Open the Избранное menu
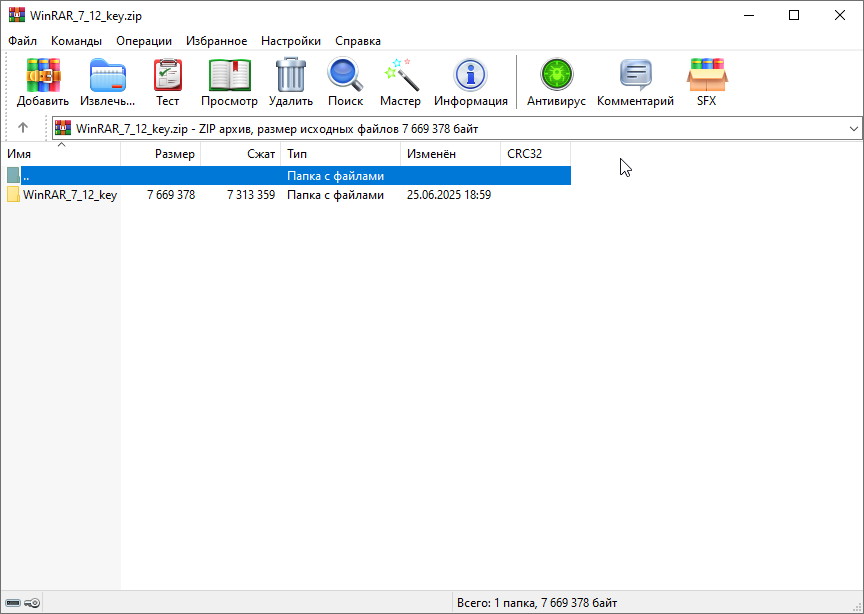This screenshot has height=614, width=864. coord(217,41)
